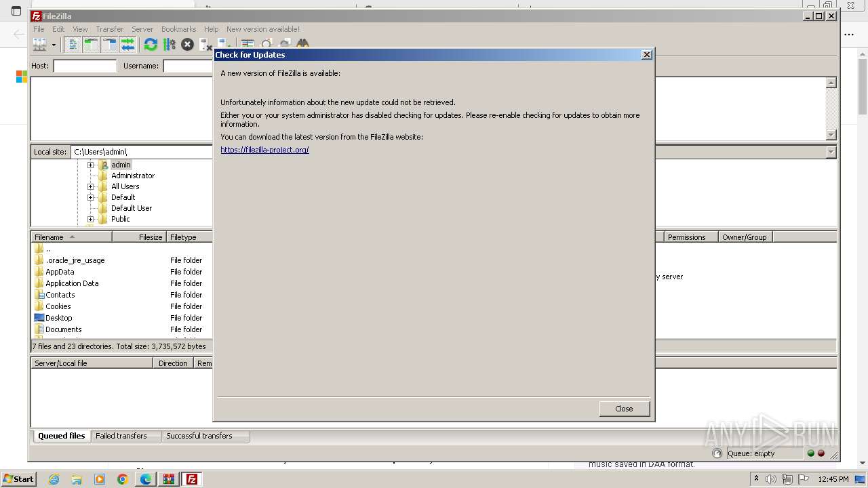
Task: Click the New version available! menu
Action: coord(263,29)
